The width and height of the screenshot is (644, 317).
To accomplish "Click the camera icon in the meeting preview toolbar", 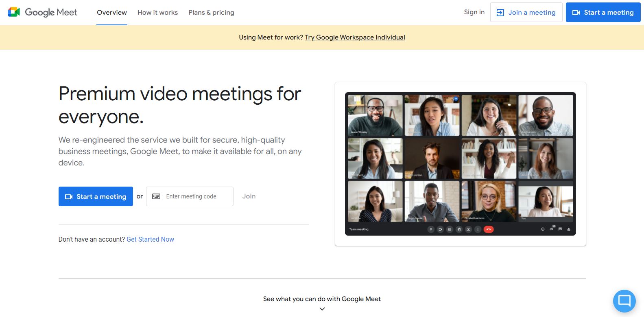I will (x=440, y=229).
